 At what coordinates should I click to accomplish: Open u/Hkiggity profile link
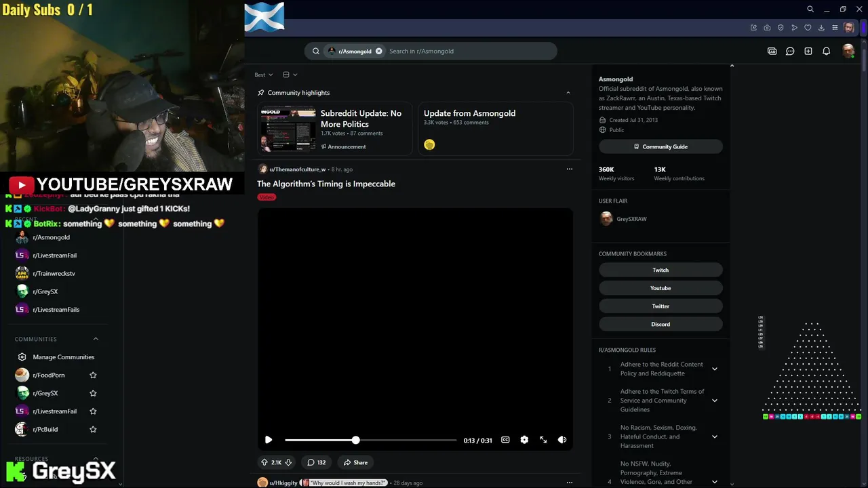click(283, 483)
